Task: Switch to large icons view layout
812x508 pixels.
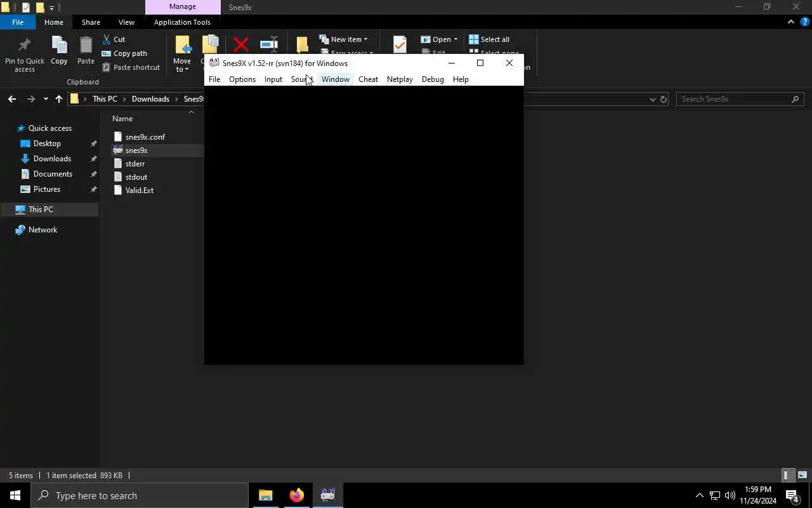Action: 802,475
